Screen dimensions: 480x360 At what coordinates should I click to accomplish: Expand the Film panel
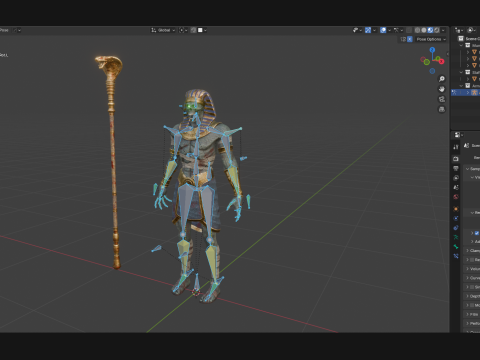click(x=467, y=314)
